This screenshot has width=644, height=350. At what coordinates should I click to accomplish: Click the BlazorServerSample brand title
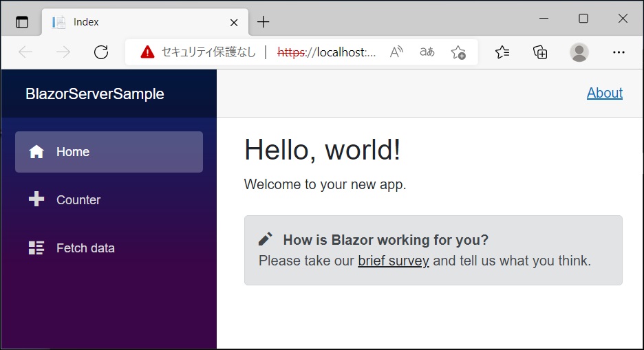coord(95,94)
